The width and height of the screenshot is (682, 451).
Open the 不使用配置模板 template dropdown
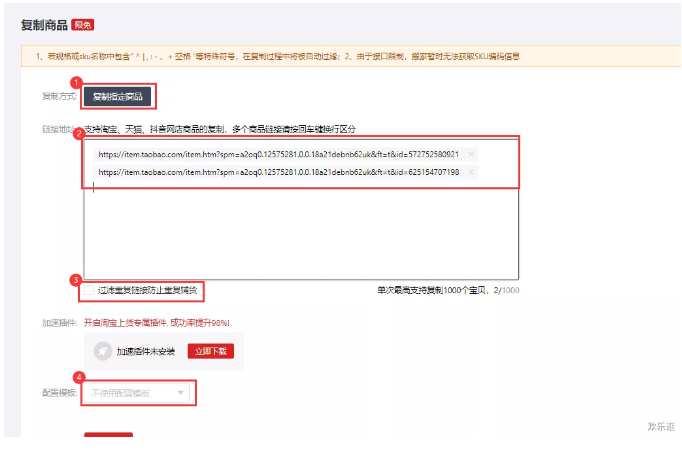[x=136, y=393]
